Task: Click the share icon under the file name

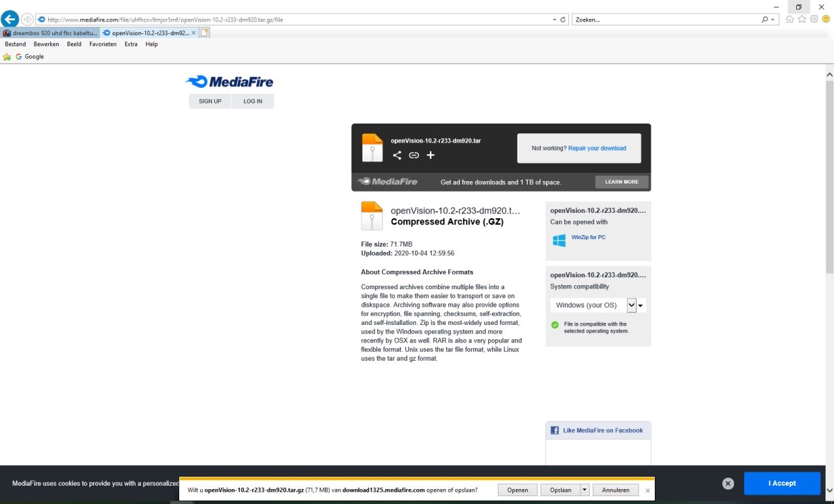Action: point(397,155)
